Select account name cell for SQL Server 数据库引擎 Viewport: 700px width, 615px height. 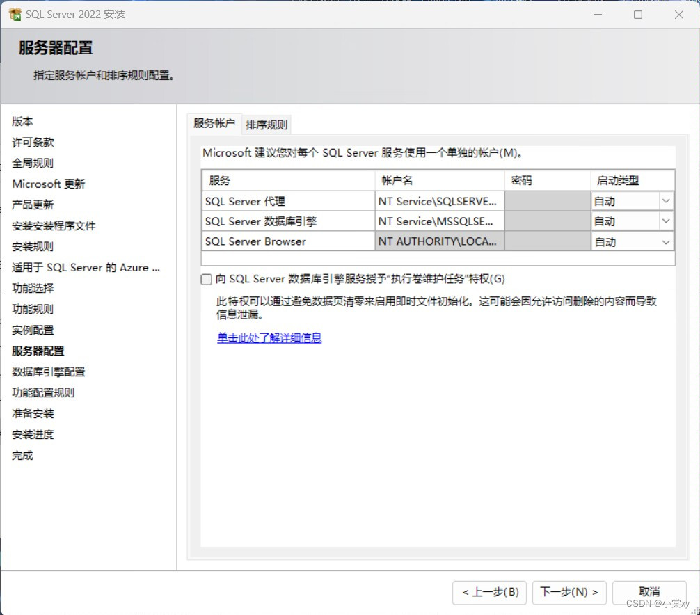coord(440,221)
